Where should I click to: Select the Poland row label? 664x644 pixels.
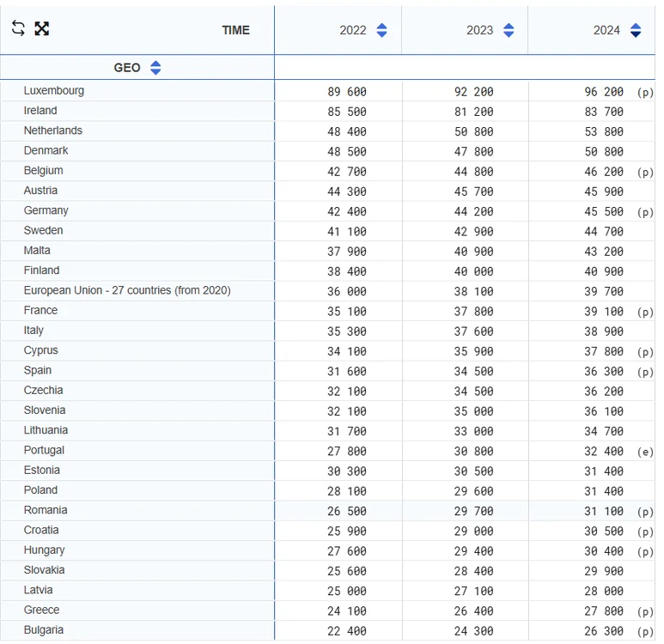tap(40, 490)
